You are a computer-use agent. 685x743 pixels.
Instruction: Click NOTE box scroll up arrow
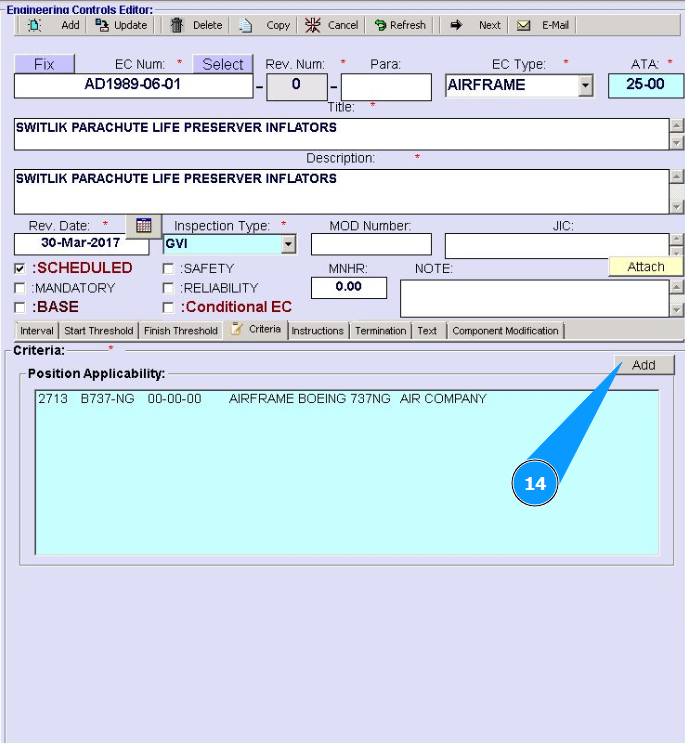pyautogui.click(x=676, y=287)
